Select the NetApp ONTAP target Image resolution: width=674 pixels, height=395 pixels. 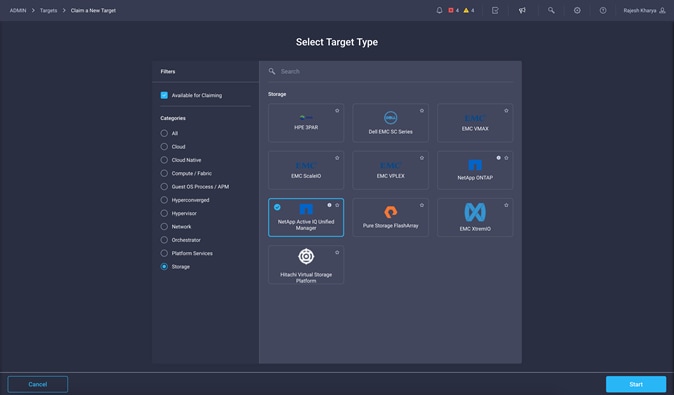(475, 170)
